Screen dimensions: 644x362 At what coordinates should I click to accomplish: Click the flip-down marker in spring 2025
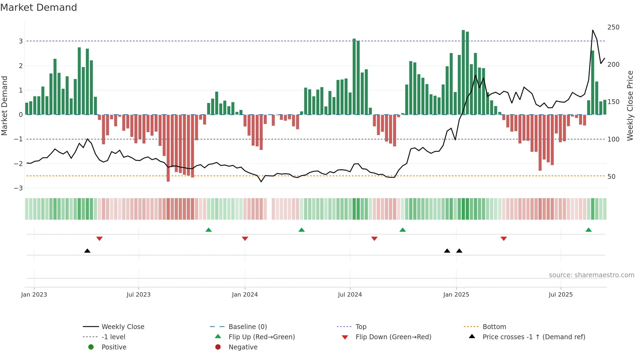pyautogui.click(x=504, y=239)
